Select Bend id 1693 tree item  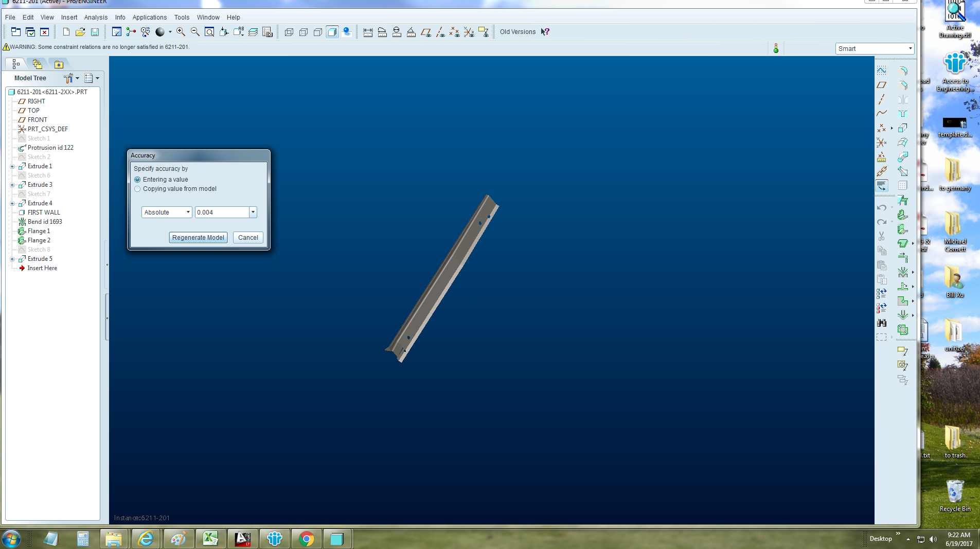point(45,222)
